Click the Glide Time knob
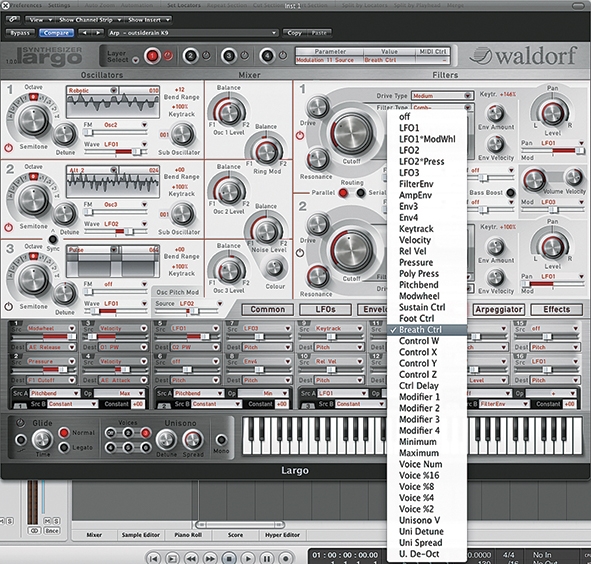Screen dimensions: 591x564 pyautogui.click(x=42, y=440)
